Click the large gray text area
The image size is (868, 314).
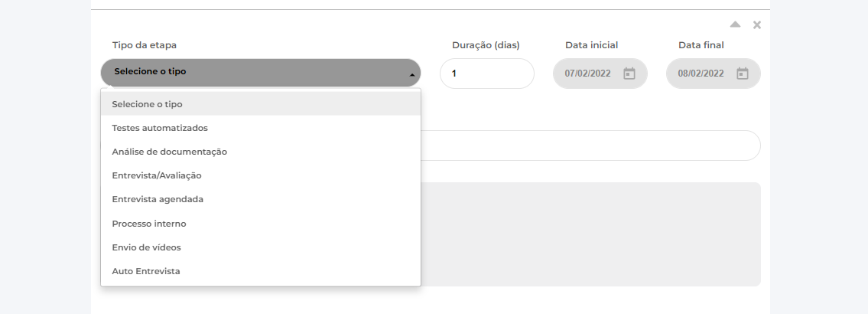pyautogui.click(x=589, y=234)
